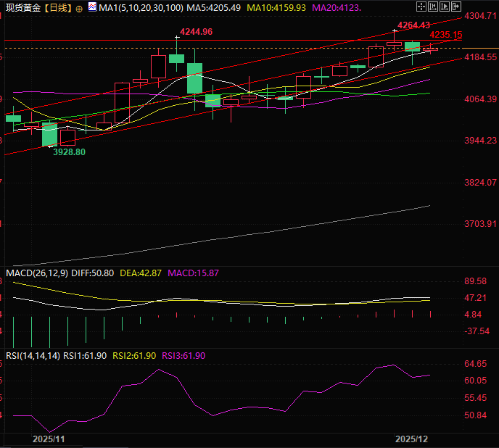499x448 pixels.
Task: Click the 64.65 RSI axis label
Action: click(476, 364)
